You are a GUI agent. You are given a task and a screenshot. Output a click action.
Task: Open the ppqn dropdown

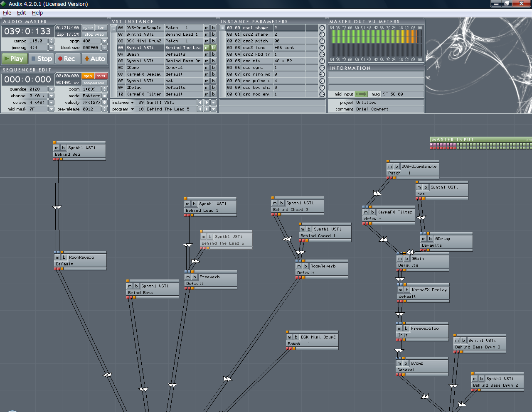[104, 41]
